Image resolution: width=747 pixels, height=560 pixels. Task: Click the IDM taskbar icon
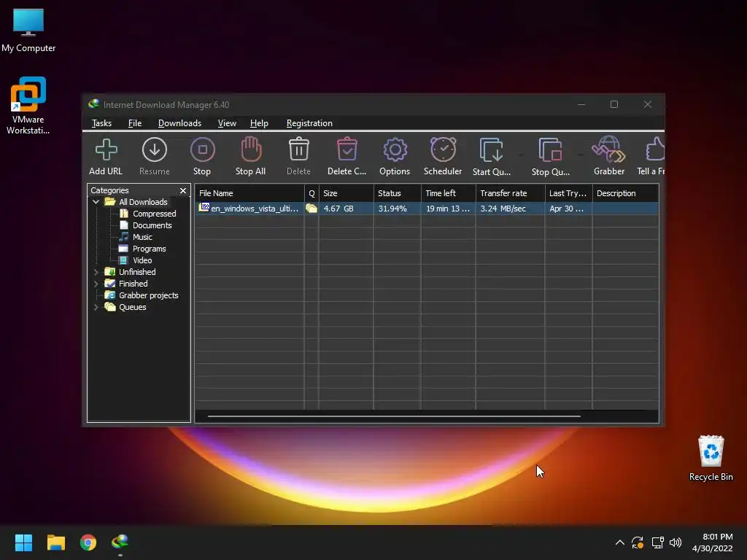pos(120,542)
